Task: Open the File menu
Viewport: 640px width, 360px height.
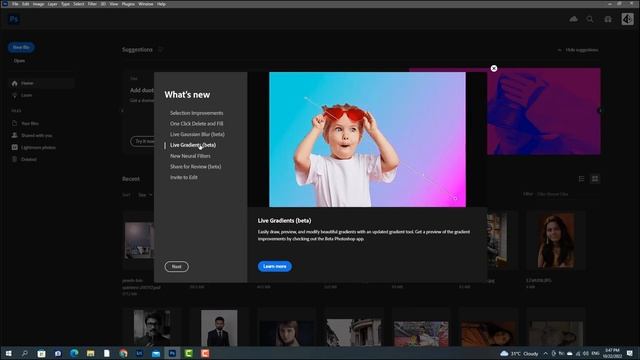Action: (x=15, y=4)
